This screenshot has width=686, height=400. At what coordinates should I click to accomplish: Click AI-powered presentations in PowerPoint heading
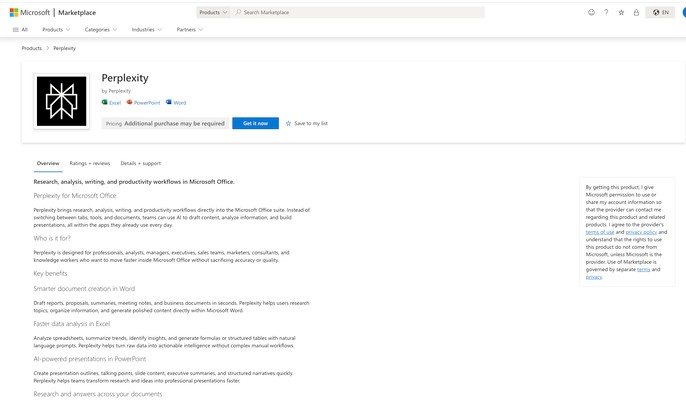[x=90, y=359]
